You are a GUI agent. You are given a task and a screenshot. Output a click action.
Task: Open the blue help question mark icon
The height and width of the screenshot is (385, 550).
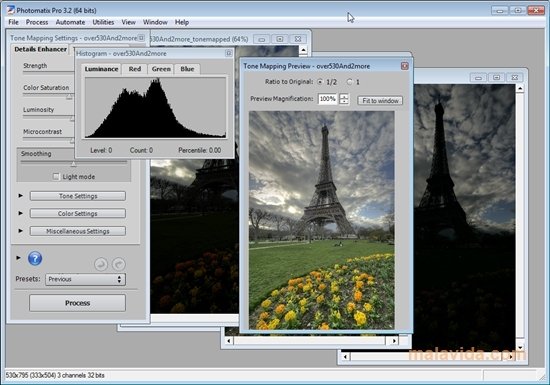pos(35,259)
